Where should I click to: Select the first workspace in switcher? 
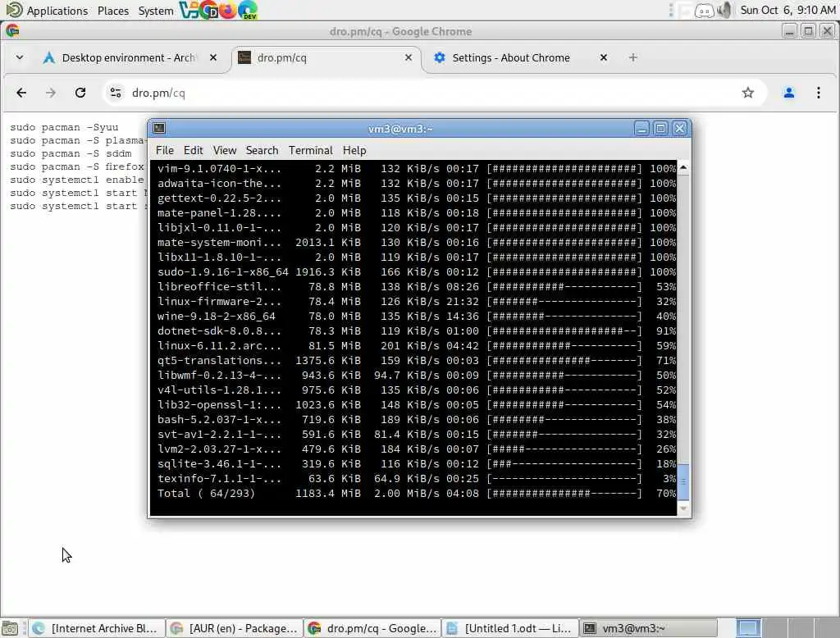(x=748, y=628)
